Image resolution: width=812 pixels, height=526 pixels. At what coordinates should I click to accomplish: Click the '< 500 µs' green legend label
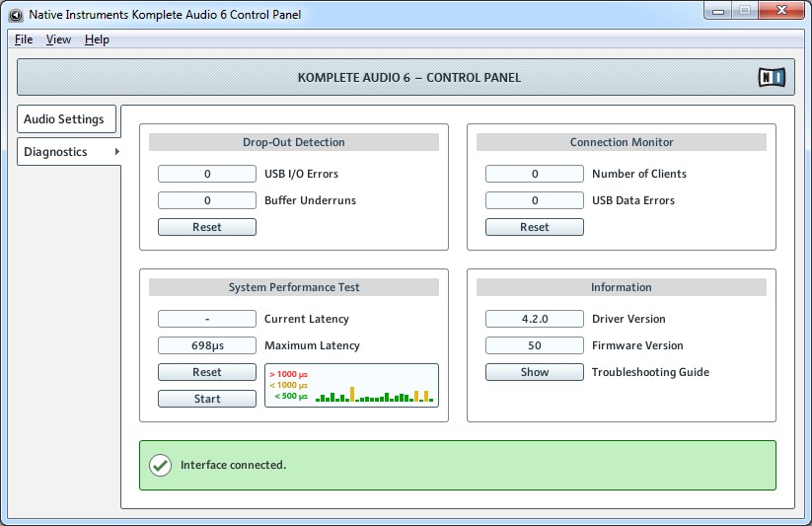(x=291, y=396)
